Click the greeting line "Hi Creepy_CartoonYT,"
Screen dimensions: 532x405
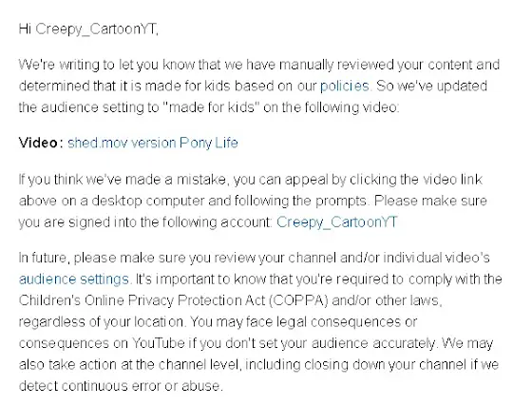pos(88,29)
